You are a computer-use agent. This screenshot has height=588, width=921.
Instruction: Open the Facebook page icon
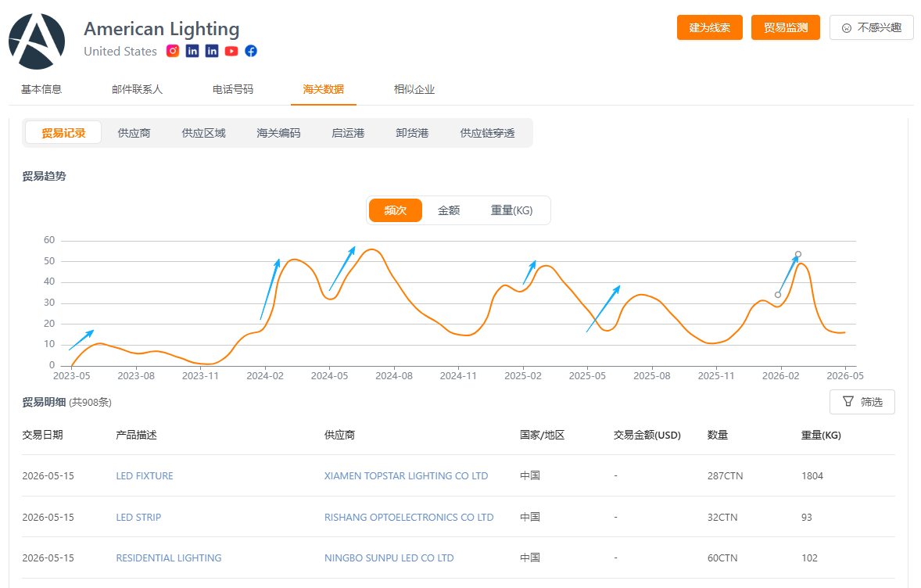pos(251,51)
